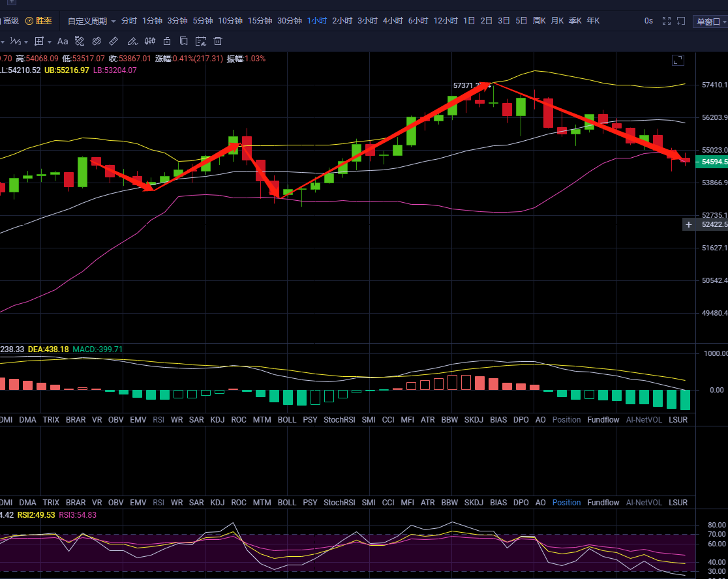Image resolution: width=728 pixels, height=579 pixels.
Task: Open the 自定义周期 custom period dropdown
Action: coord(92,21)
